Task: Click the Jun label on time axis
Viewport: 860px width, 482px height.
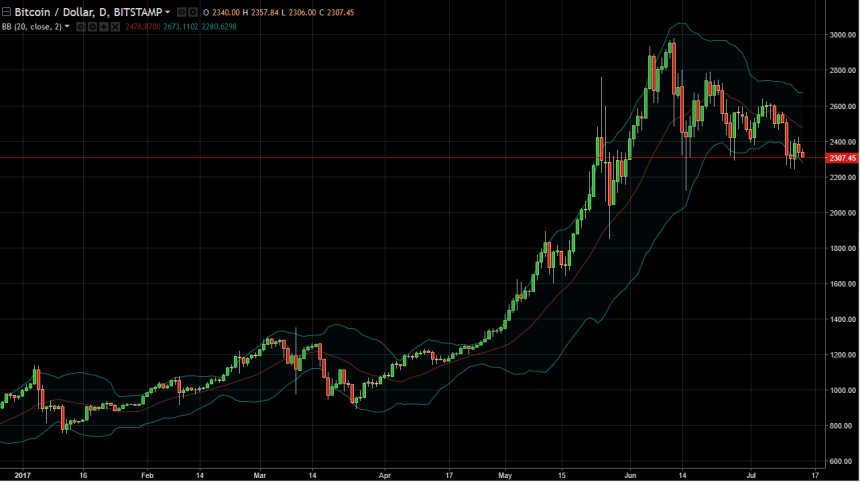Action: [x=630, y=475]
